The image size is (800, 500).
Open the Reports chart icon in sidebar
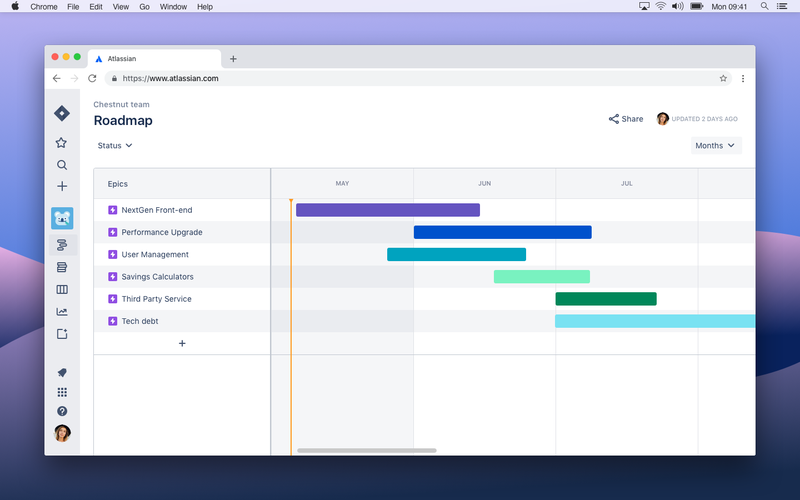[62, 312]
